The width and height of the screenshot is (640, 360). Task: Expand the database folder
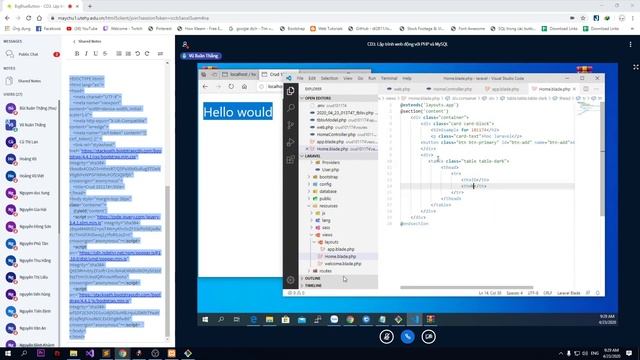point(328,191)
